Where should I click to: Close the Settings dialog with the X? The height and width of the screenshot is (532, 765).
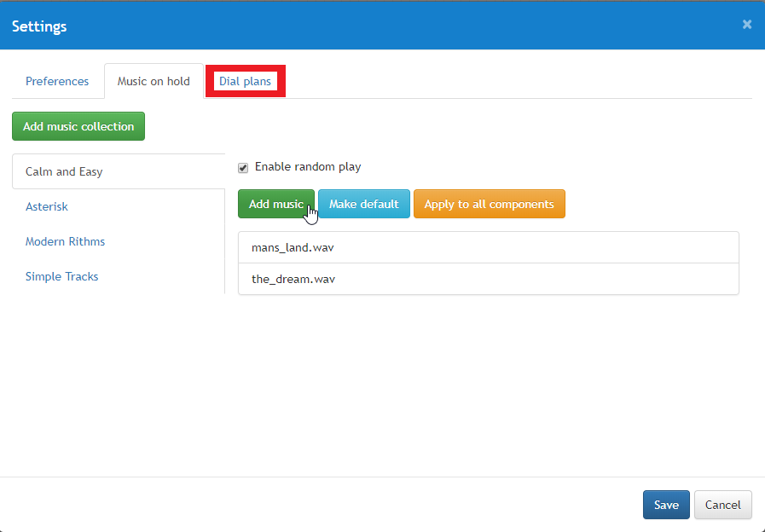[746, 25]
